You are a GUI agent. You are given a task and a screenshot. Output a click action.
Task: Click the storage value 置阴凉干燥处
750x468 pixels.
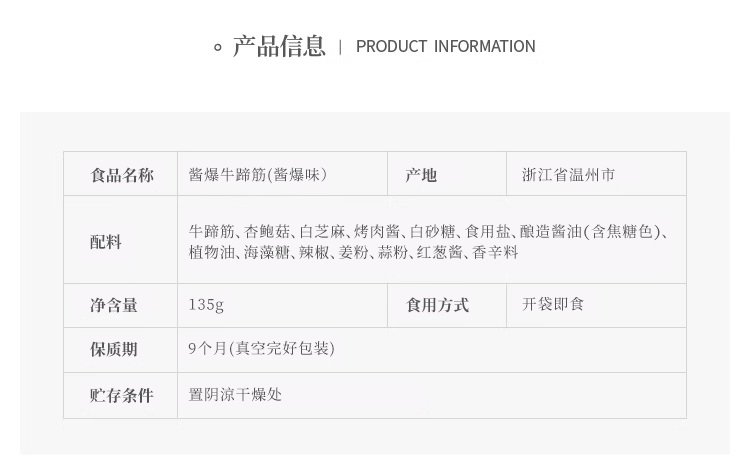click(x=235, y=395)
